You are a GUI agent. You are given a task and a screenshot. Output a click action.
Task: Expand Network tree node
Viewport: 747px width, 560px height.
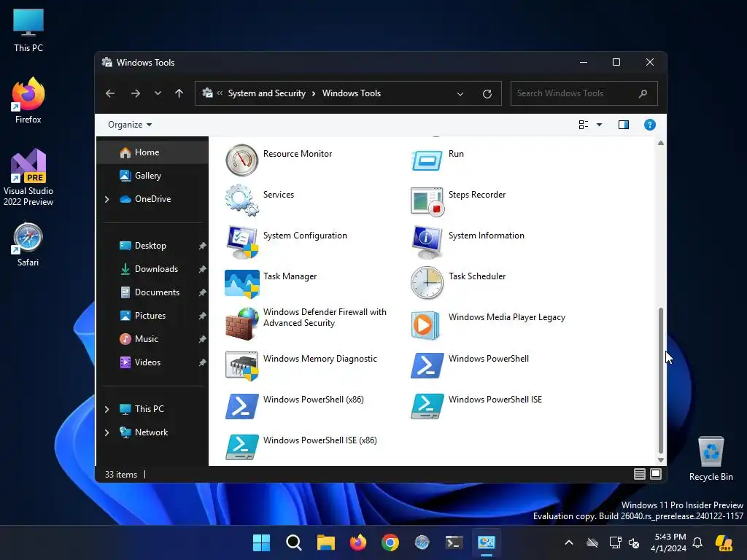coord(107,432)
